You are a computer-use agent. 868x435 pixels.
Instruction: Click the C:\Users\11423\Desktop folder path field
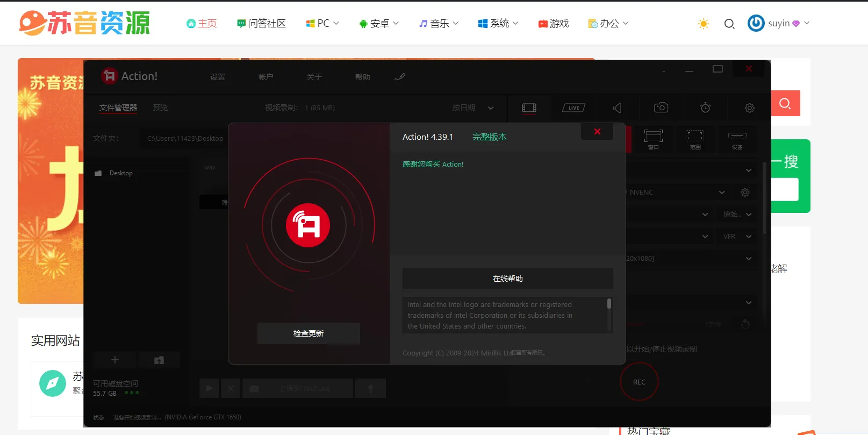coord(185,139)
